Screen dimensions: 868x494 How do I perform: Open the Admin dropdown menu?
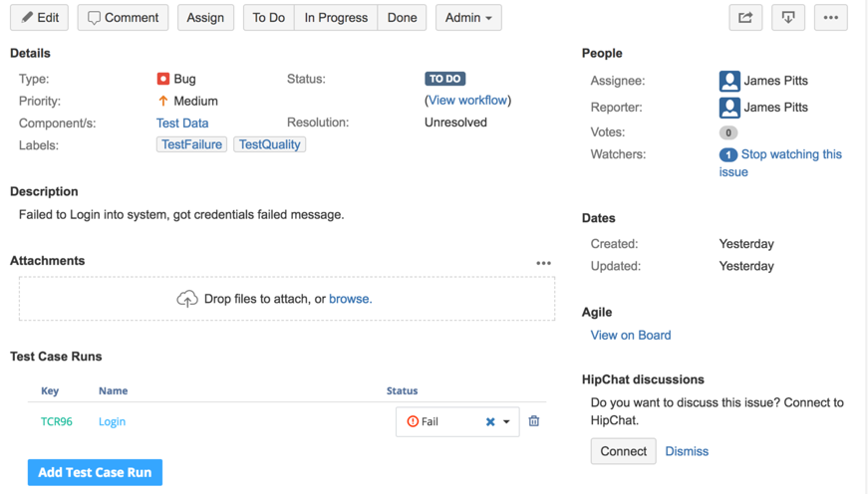(x=468, y=18)
